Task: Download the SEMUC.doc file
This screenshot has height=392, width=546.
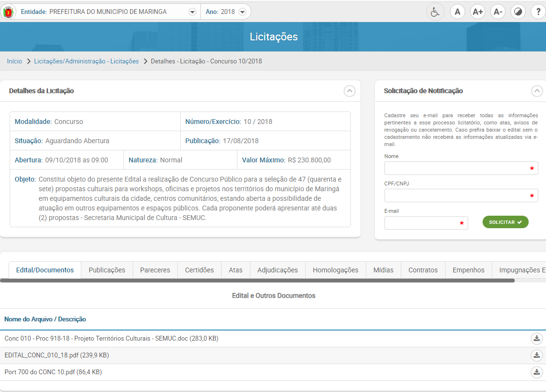Action: [536, 339]
